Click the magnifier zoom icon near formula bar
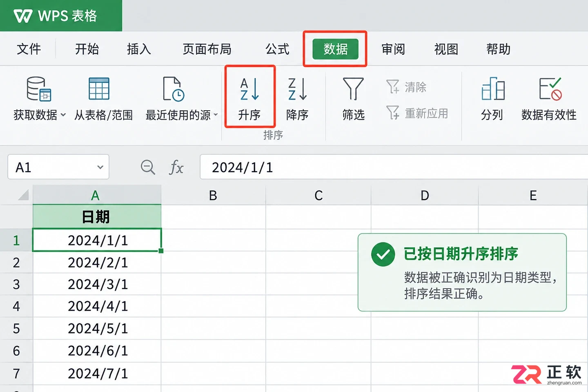The image size is (588, 392). click(148, 167)
